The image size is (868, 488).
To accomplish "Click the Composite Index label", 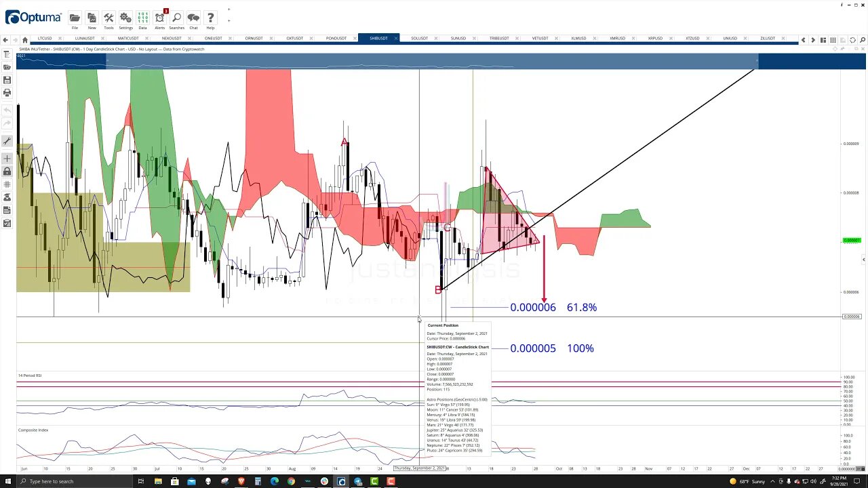I will coord(33,430).
